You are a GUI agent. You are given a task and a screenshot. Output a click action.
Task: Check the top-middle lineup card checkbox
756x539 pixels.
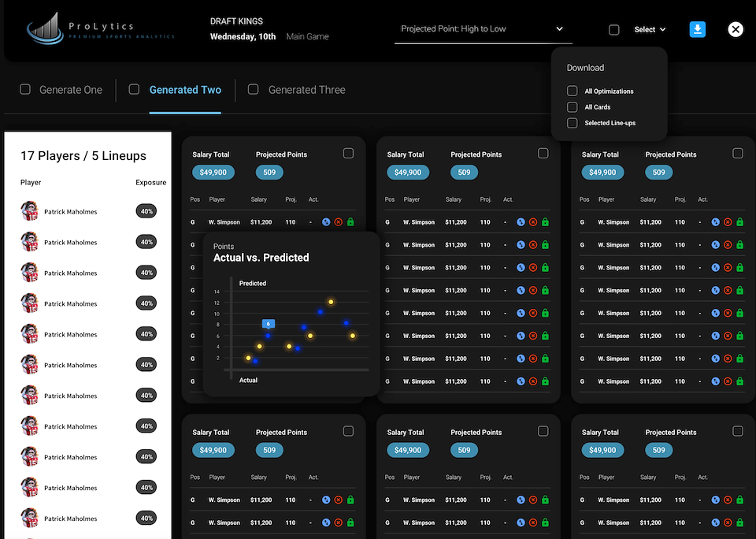click(543, 154)
